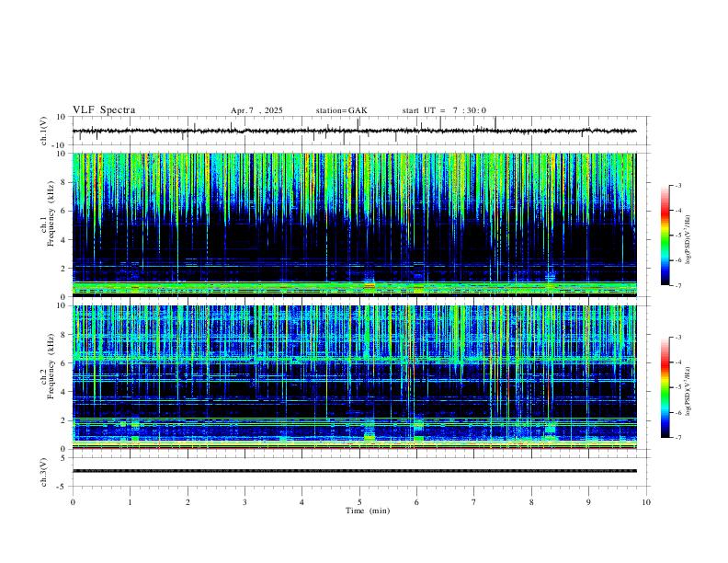Click the "-3" tick on upper colorbar
728x563 pixels.
[677, 185]
